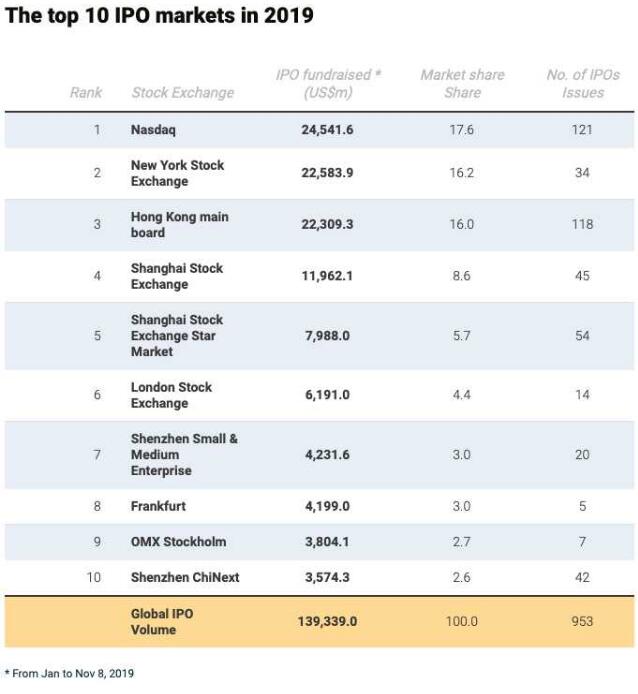Select the Frankfurt row label

(x=158, y=506)
